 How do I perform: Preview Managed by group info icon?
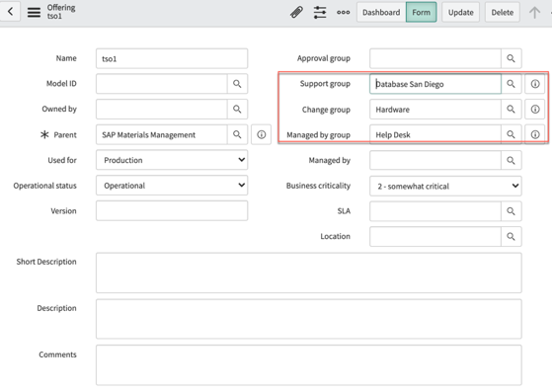click(x=535, y=134)
